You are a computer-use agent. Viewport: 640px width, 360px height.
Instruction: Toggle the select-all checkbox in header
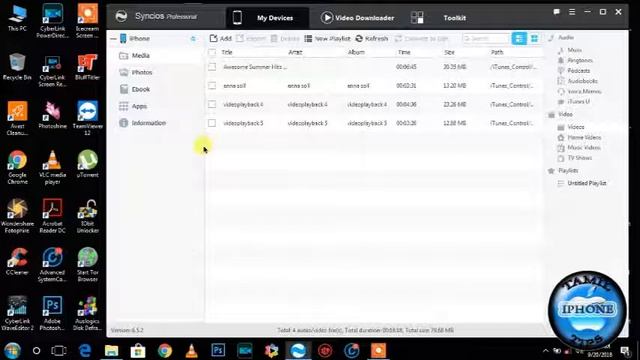212,52
